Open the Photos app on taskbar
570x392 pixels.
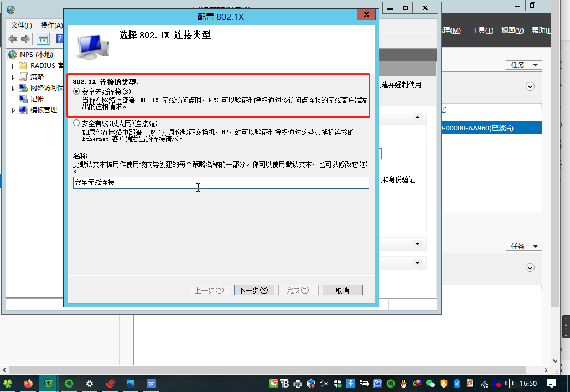(x=131, y=384)
